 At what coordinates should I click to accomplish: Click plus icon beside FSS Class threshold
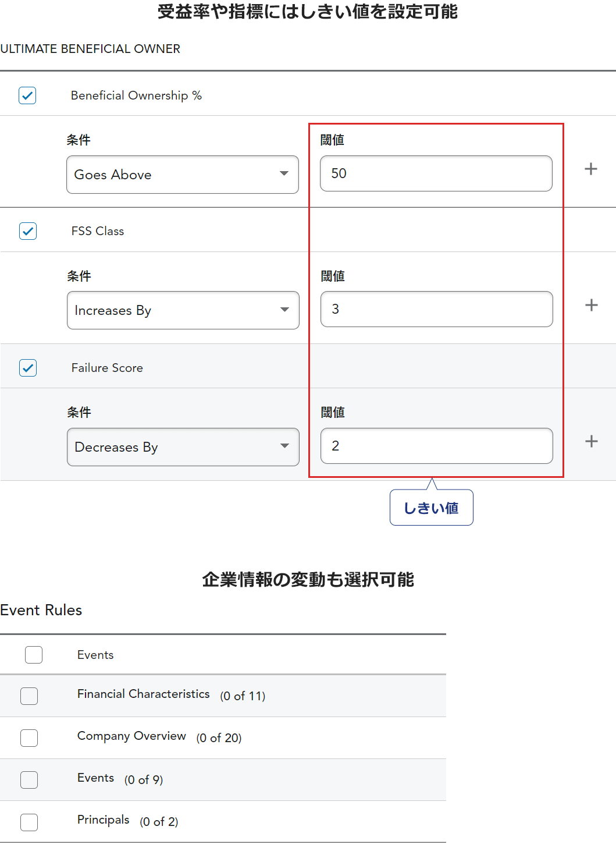(x=591, y=305)
